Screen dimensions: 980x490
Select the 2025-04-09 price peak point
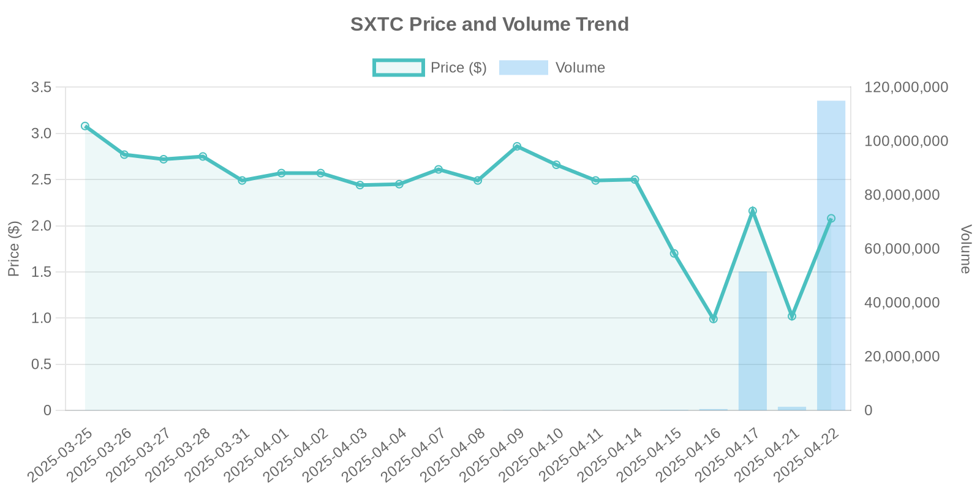click(x=517, y=146)
